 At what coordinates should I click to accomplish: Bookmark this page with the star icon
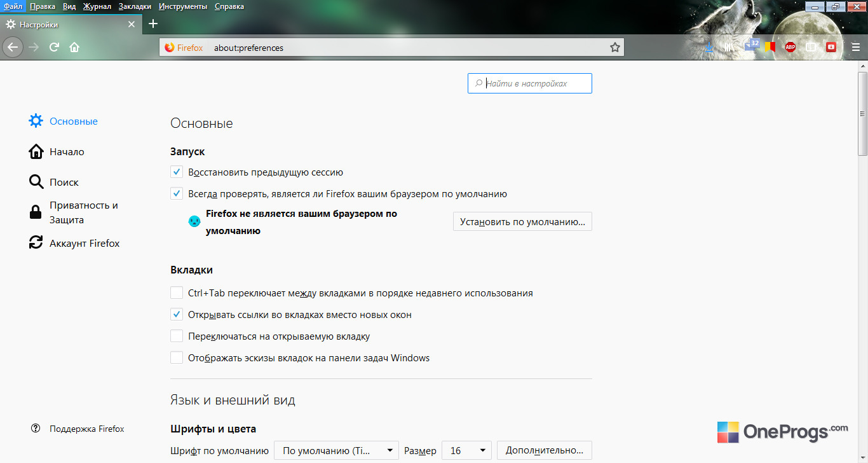click(x=614, y=48)
